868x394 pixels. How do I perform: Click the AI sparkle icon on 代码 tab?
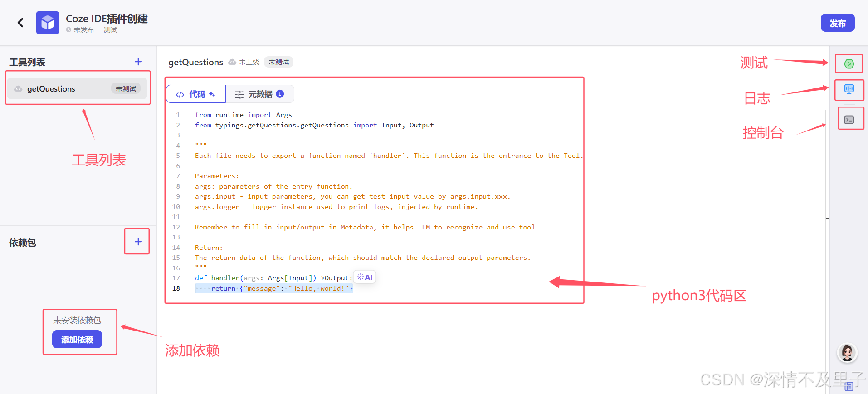pos(212,94)
